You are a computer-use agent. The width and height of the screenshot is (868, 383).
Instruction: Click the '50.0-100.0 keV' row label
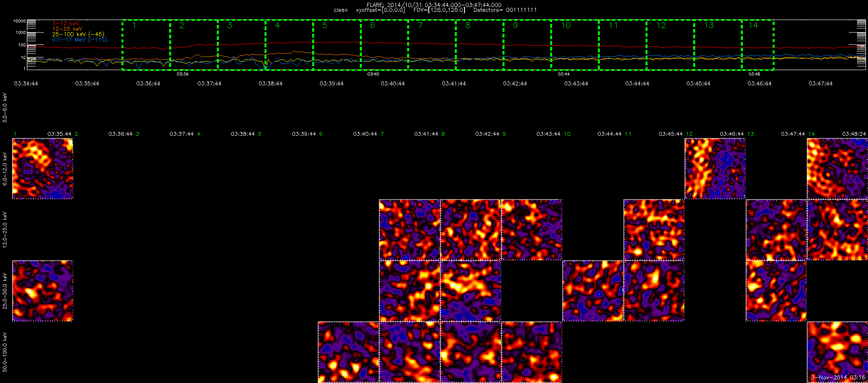(5, 352)
